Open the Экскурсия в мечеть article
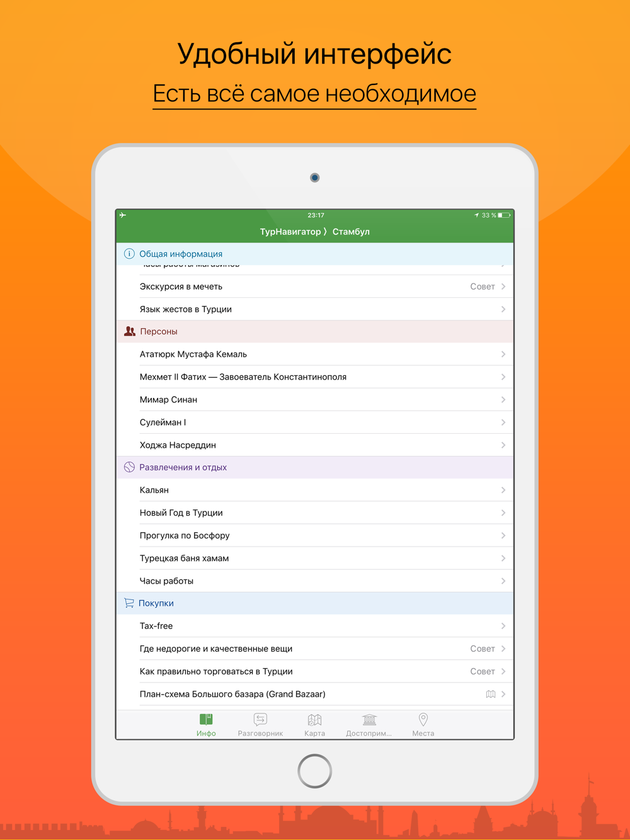This screenshot has height=840, width=630. (x=315, y=287)
